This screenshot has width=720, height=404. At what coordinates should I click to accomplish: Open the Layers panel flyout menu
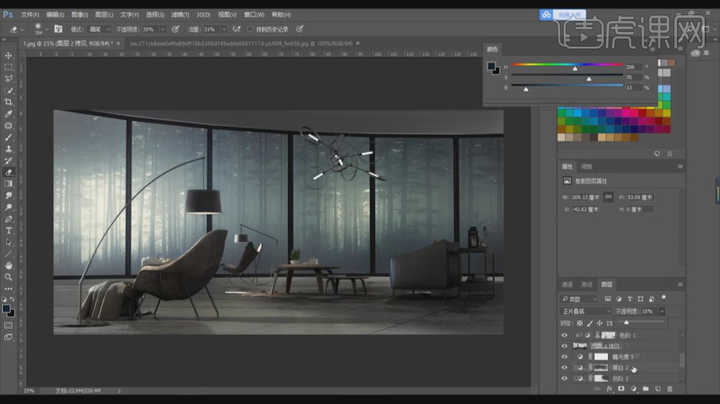tap(680, 285)
